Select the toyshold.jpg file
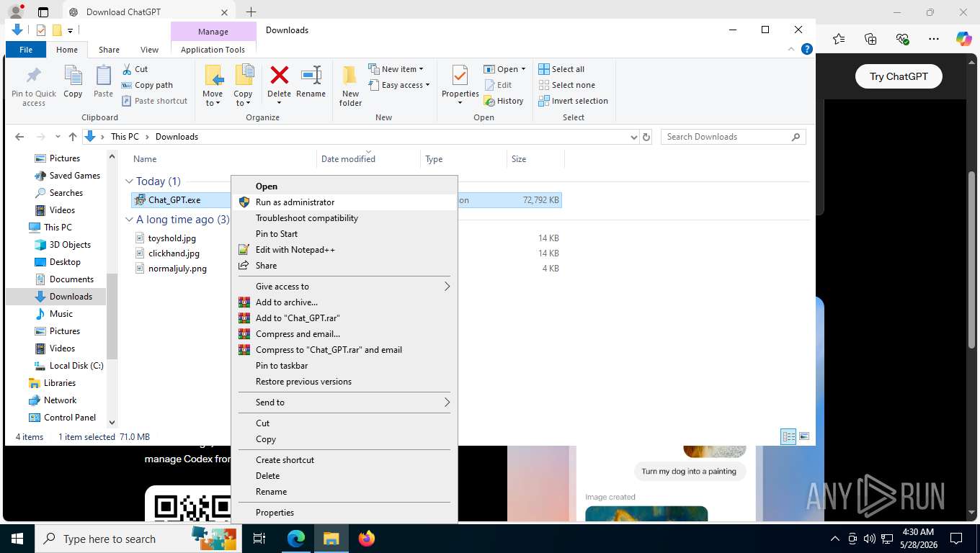 click(x=171, y=238)
